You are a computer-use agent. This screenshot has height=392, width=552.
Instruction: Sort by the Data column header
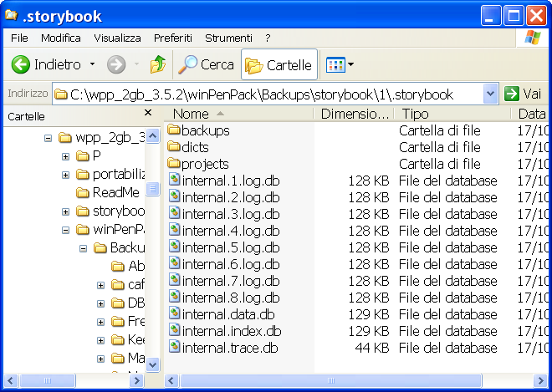[x=529, y=114]
